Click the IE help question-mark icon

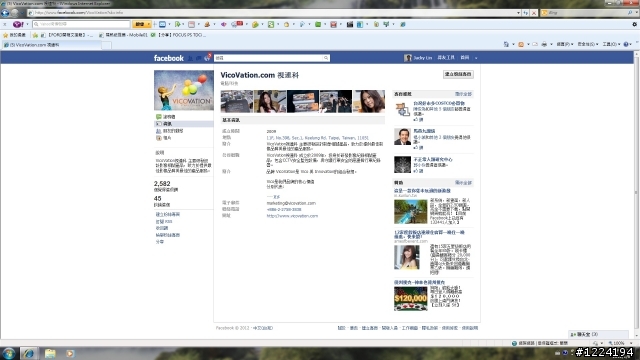[626, 44]
